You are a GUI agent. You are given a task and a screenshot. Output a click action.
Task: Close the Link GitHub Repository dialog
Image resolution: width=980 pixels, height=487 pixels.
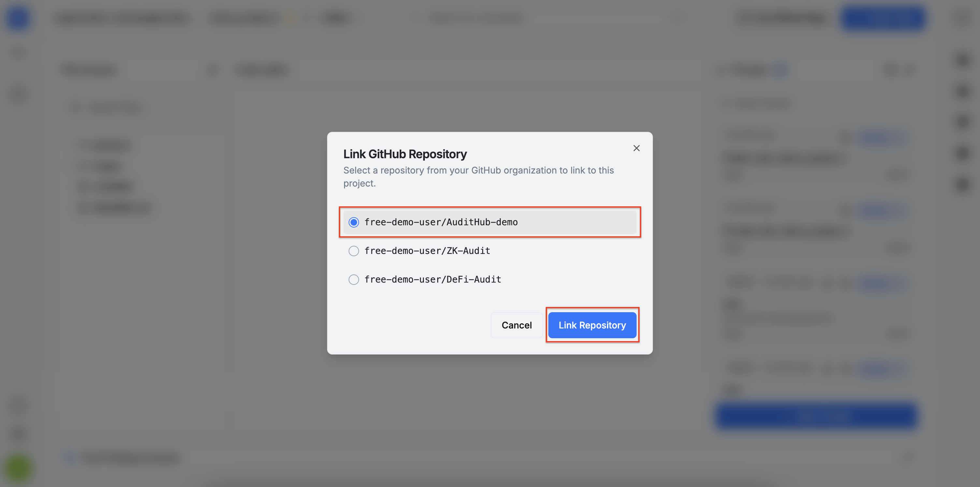coord(636,148)
